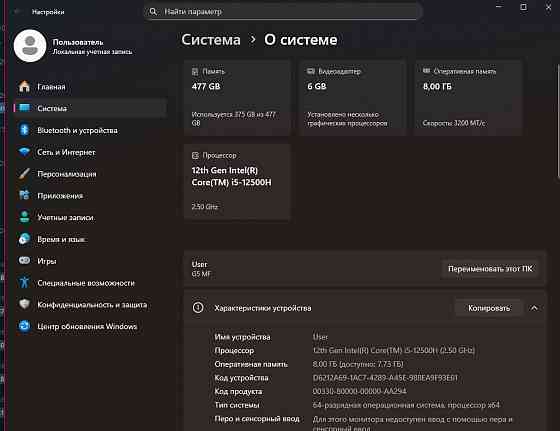560x431 pixels.
Task: Click the Windows Update refresh icon
Action: click(24, 326)
